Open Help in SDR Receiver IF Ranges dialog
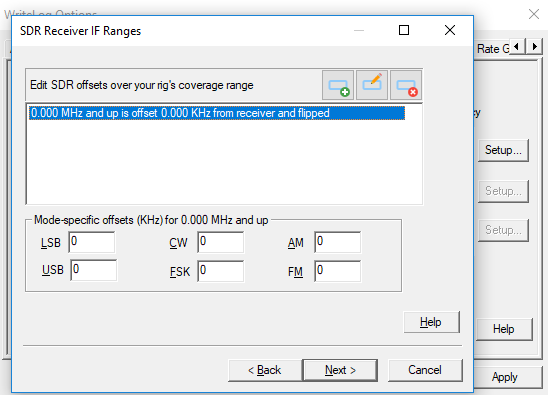Viewport: 548px width, 395px height. tap(431, 322)
